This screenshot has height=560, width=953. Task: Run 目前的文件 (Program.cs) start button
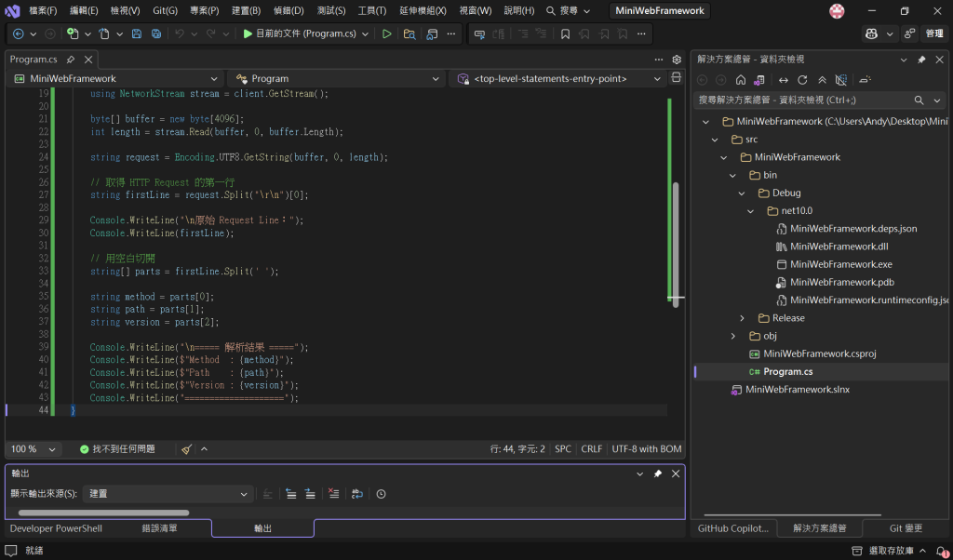point(300,34)
